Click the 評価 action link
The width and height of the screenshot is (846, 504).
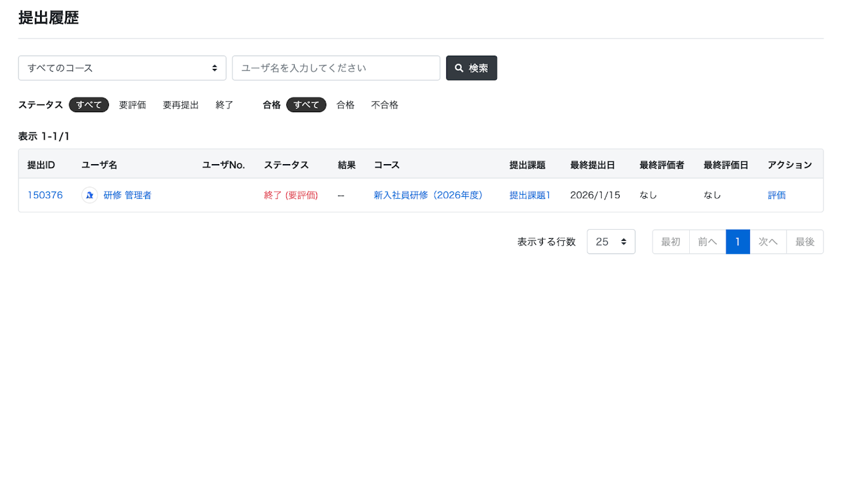pos(777,195)
